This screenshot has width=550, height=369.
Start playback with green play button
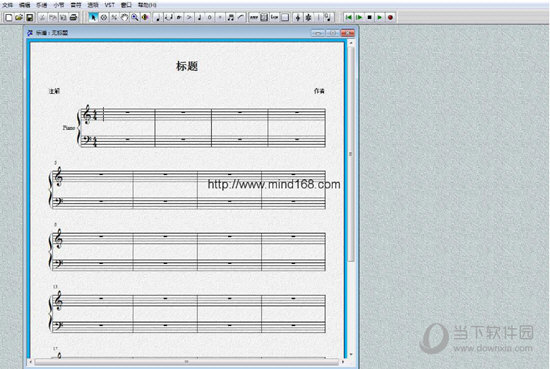[380, 17]
